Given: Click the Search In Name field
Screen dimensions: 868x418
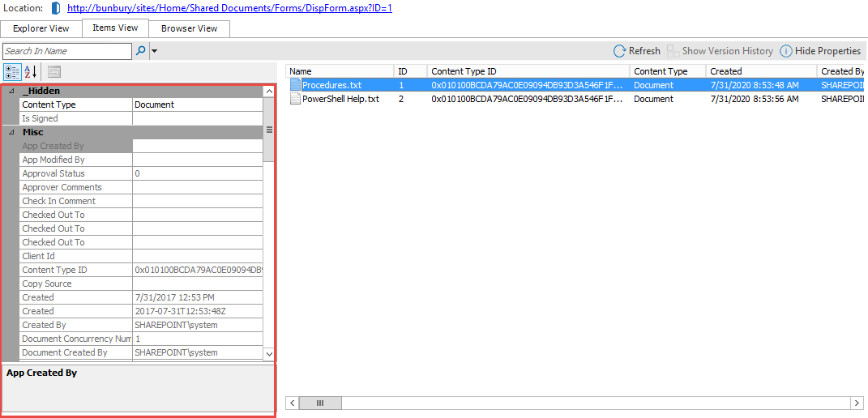Looking at the screenshot, I should click(67, 51).
